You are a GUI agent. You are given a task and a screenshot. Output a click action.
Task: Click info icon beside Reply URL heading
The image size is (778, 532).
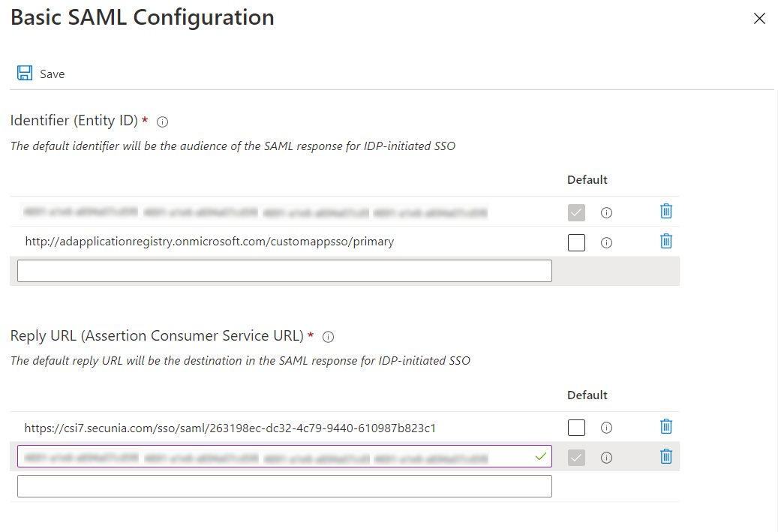(328, 337)
